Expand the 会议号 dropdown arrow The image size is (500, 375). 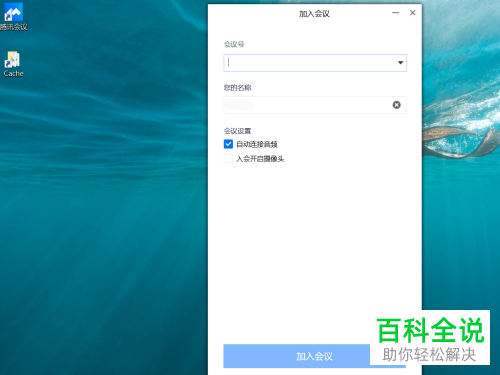[x=400, y=63]
